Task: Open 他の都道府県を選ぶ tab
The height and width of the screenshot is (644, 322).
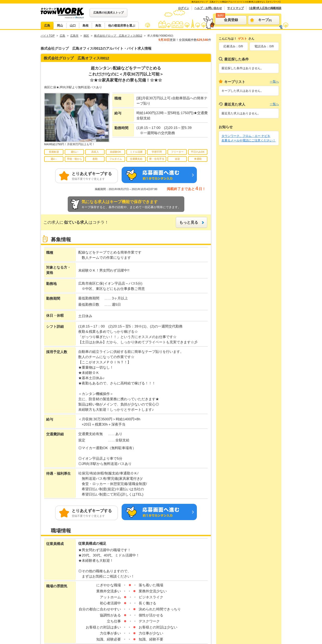Action: point(122,26)
